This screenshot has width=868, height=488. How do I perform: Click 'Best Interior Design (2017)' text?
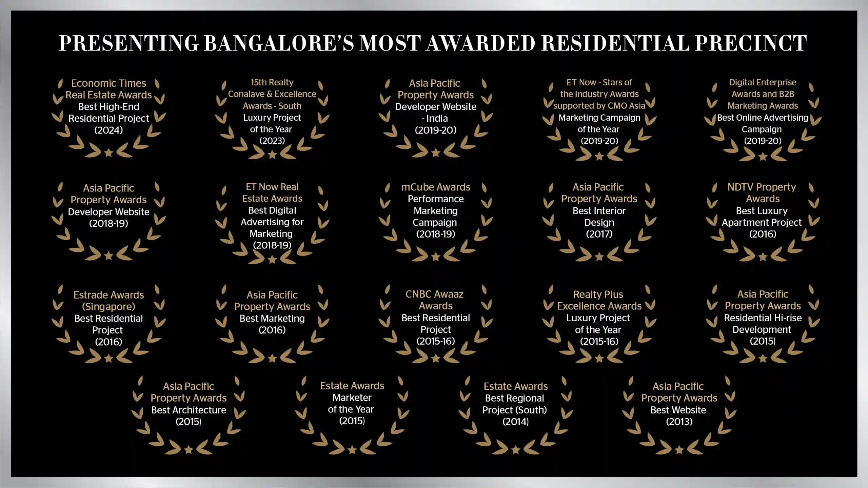599,222
